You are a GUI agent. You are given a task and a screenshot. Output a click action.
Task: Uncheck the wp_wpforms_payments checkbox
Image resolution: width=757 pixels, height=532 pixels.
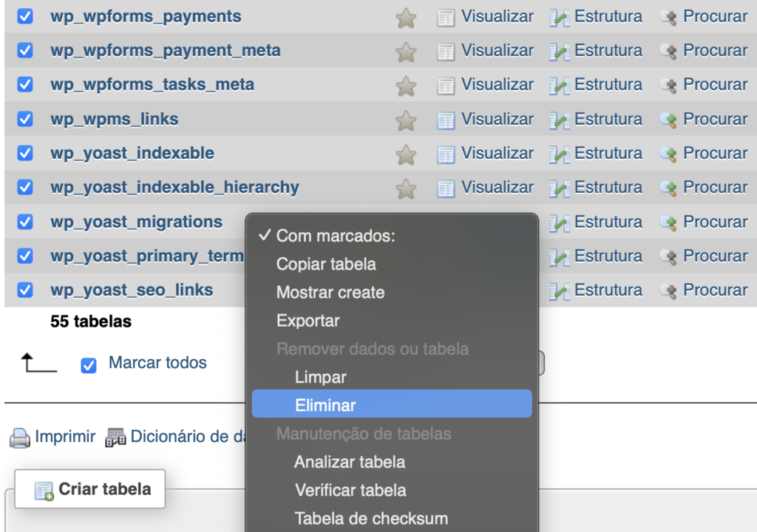point(24,16)
